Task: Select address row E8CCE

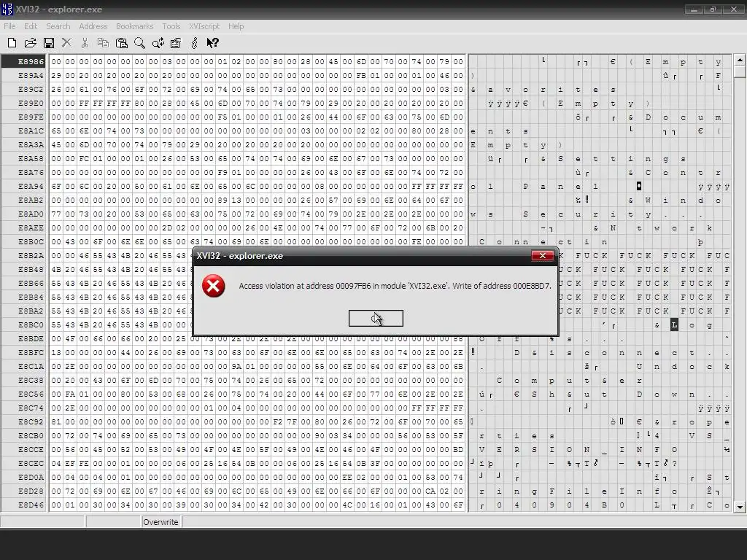Action: [25, 449]
